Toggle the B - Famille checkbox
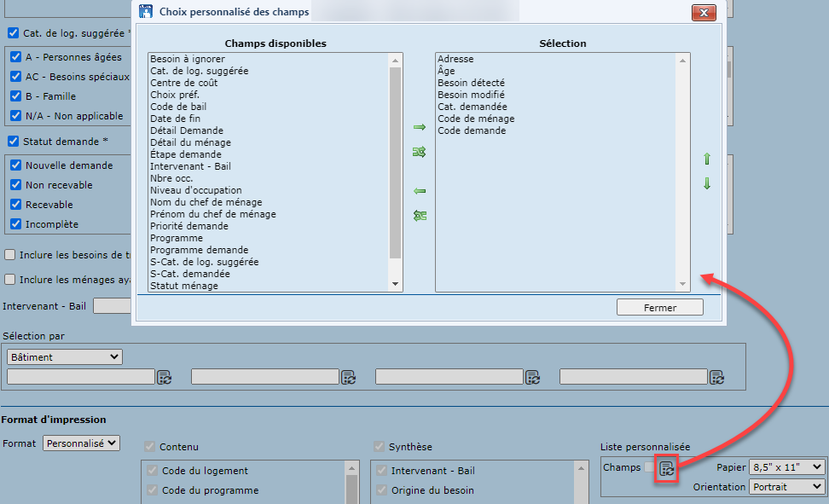The width and height of the screenshot is (829, 504). pos(14,96)
